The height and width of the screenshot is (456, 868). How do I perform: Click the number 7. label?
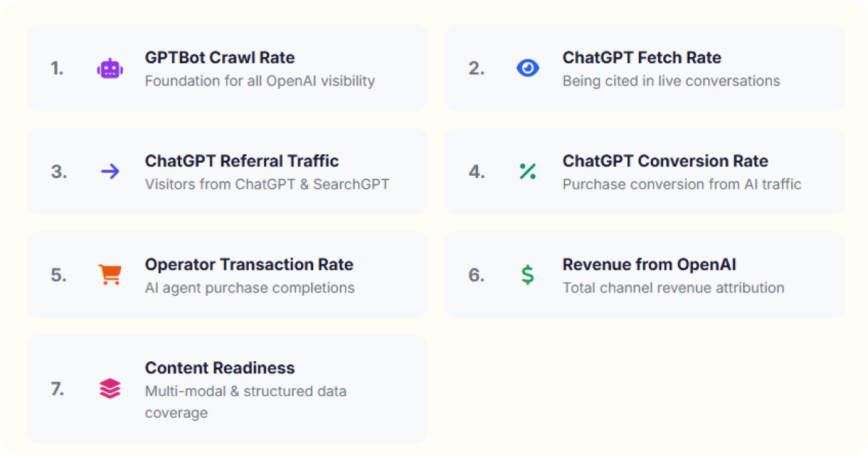(x=57, y=389)
